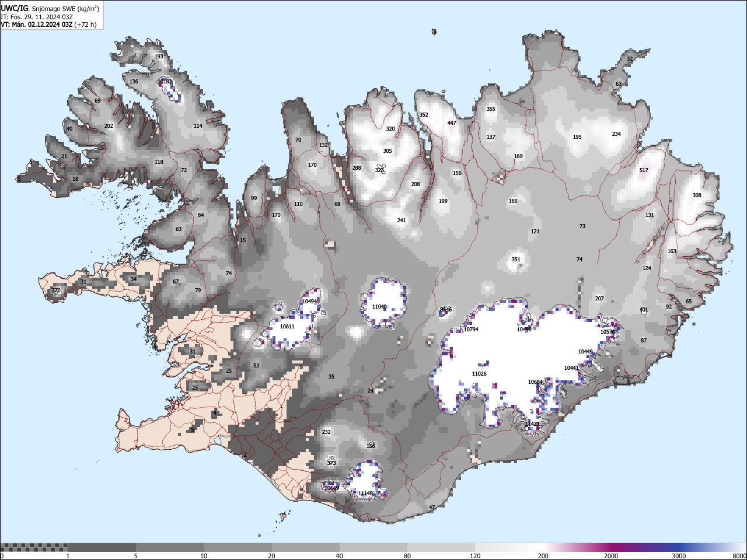The image size is (747, 560).
Task: Click the glacier value '11148'
Action: 365,494
